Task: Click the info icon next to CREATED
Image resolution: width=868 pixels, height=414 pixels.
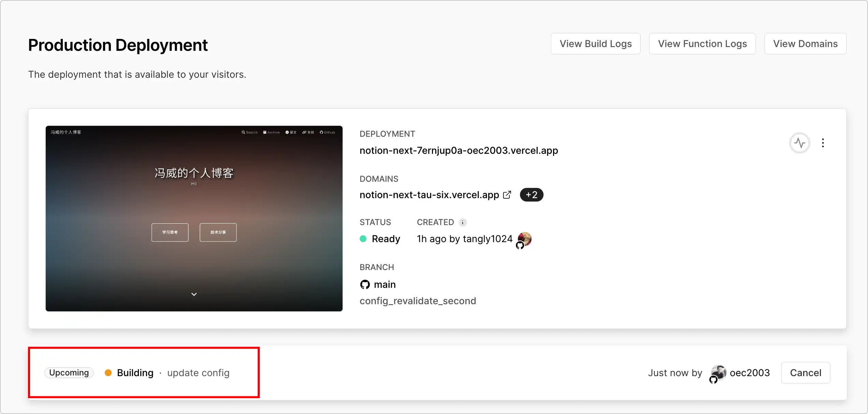Action: [x=463, y=222]
